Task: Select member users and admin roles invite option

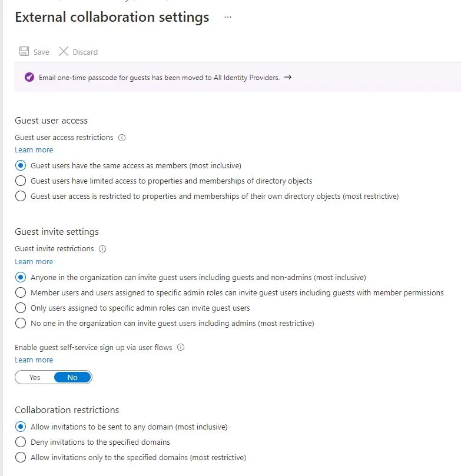Action: 21,292
